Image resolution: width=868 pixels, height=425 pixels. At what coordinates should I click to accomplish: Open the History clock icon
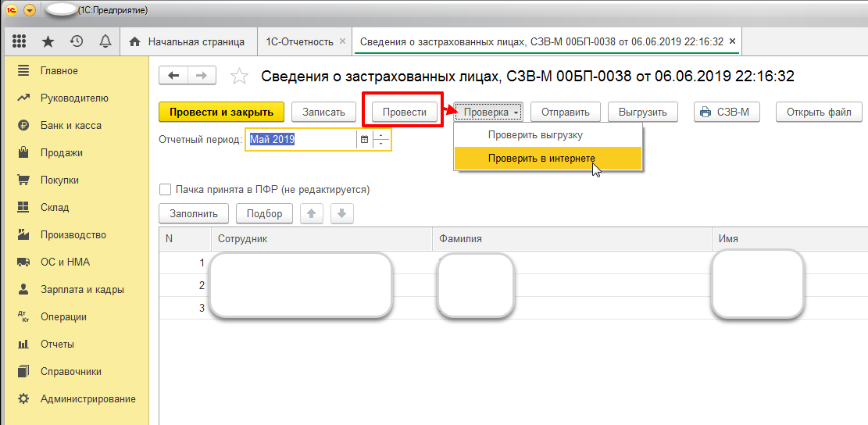(x=76, y=41)
